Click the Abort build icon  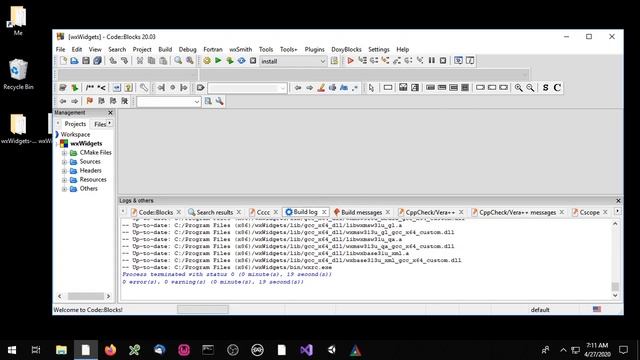click(x=253, y=61)
